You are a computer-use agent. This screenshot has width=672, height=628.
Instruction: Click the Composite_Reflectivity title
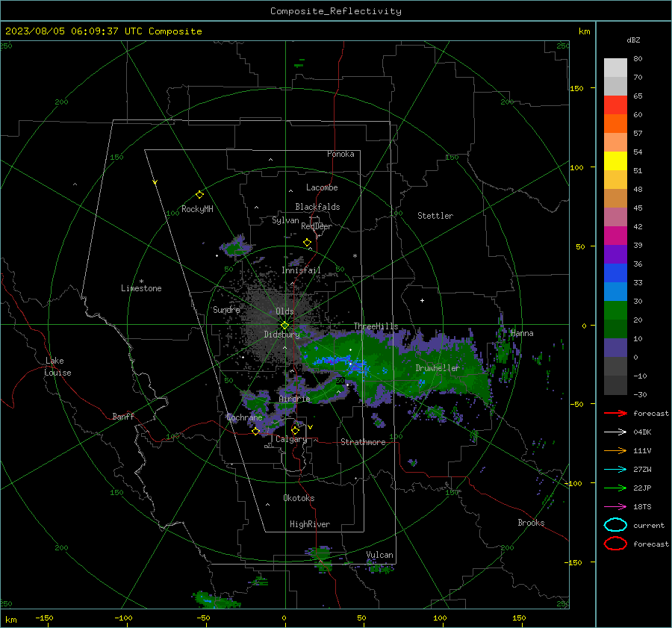pos(335,11)
